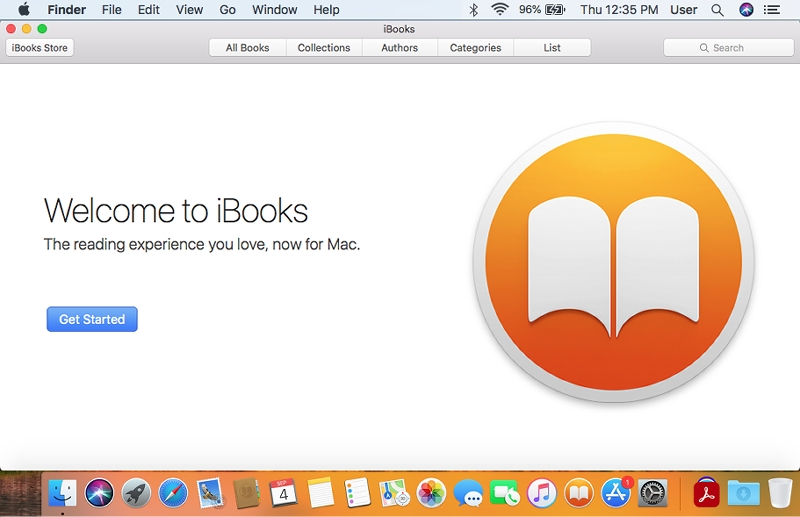Viewport: 800px width, 517px height.
Task: Open Calendar icon in dock
Action: coord(283,494)
